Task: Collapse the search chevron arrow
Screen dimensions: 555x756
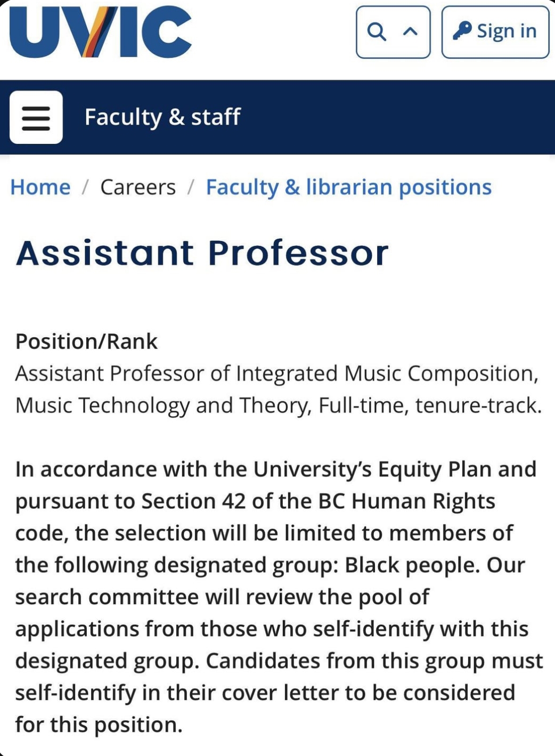Action: [x=410, y=32]
